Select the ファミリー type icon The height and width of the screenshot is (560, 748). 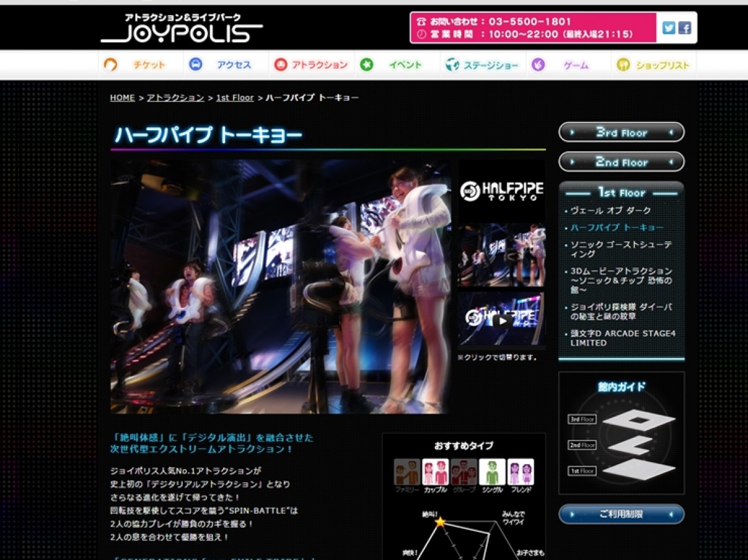[407, 472]
